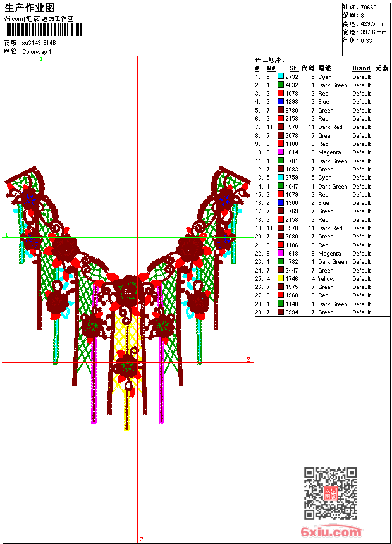Click the Wilcom studio name line

pos(38,19)
